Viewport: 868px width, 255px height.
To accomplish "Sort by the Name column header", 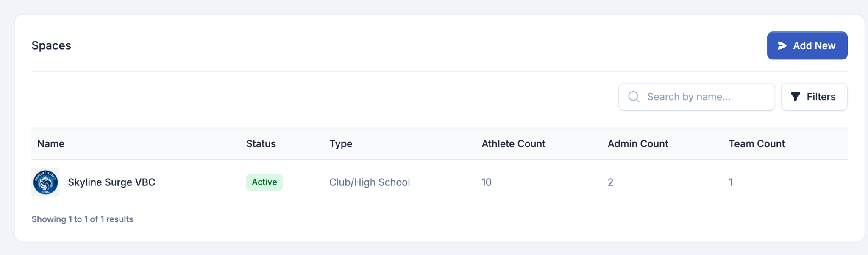I will [x=51, y=144].
